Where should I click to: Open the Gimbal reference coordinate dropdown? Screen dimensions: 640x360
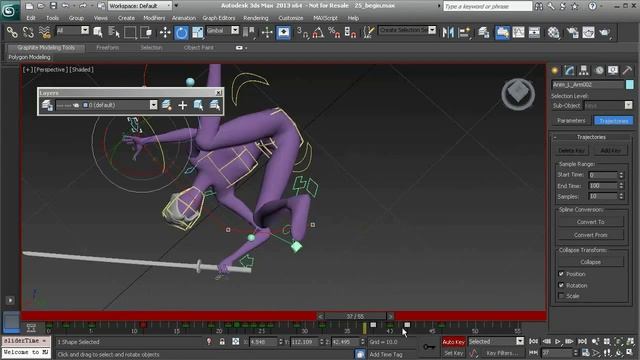pyautogui.click(x=222, y=31)
